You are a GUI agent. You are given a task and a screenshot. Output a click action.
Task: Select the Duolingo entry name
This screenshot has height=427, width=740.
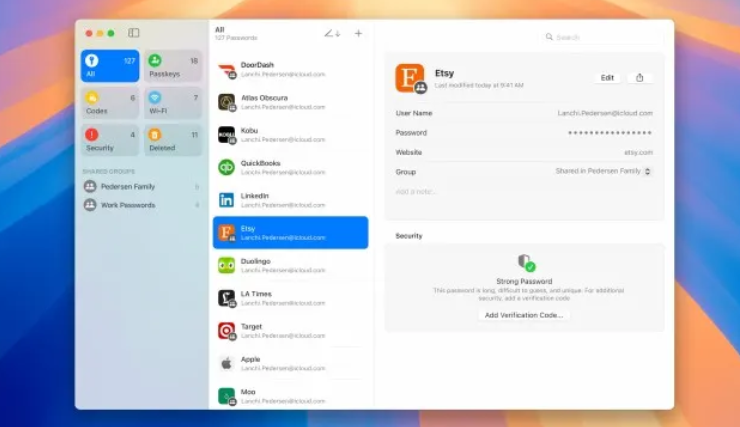coord(256,261)
